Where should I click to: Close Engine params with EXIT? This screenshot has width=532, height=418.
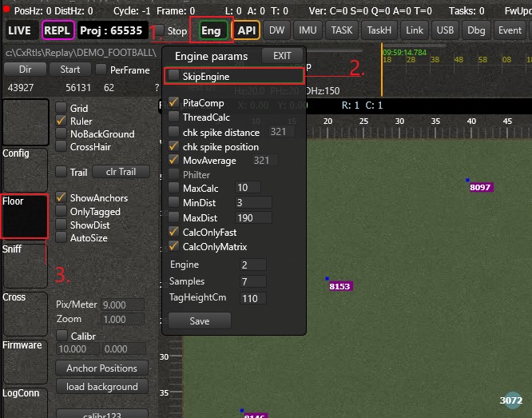(282, 56)
